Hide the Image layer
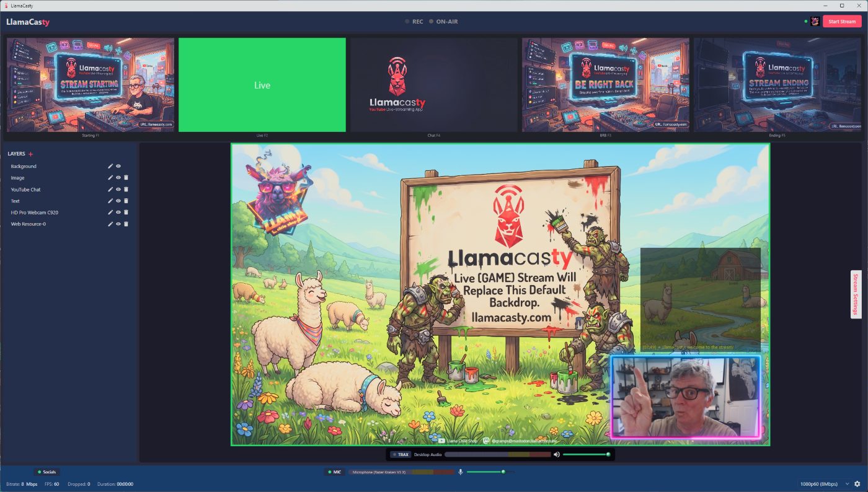Screen dimensions: 868x492 coord(118,178)
